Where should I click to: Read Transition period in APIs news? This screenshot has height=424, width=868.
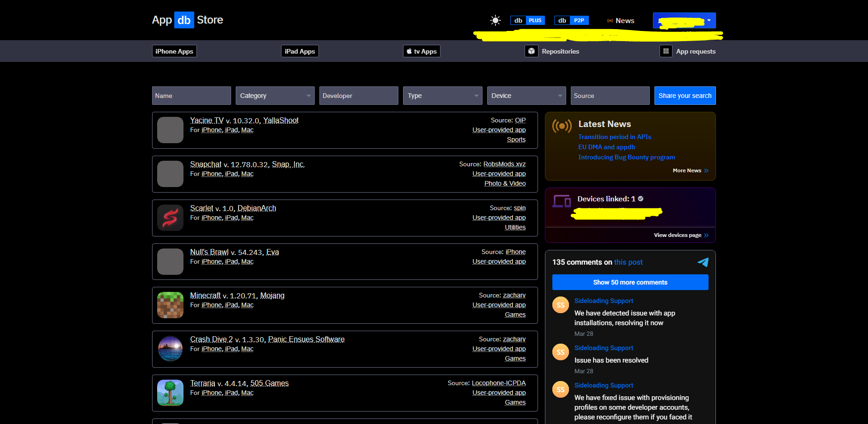(615, 137)
